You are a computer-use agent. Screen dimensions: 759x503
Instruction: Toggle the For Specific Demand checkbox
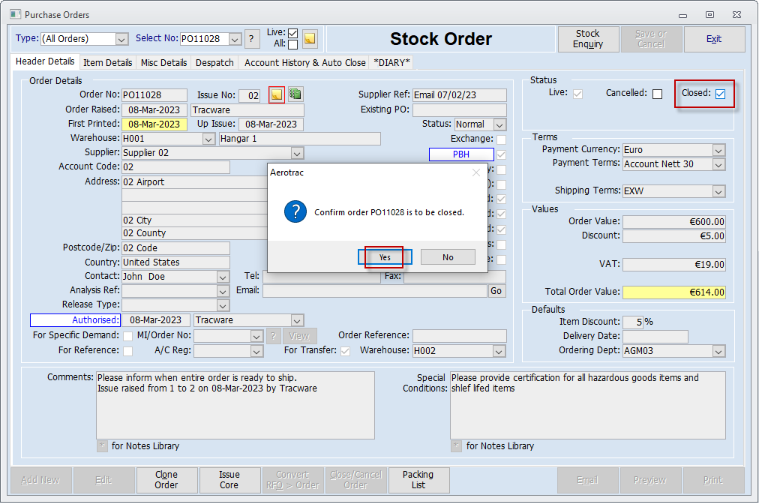[x=128, y=335]
